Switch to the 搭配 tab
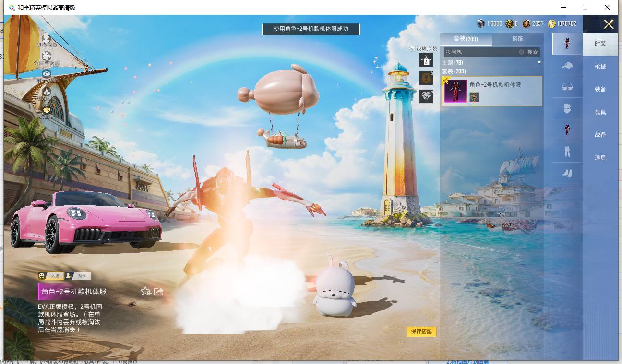622x364 pixels. click(x=518, y=39)
